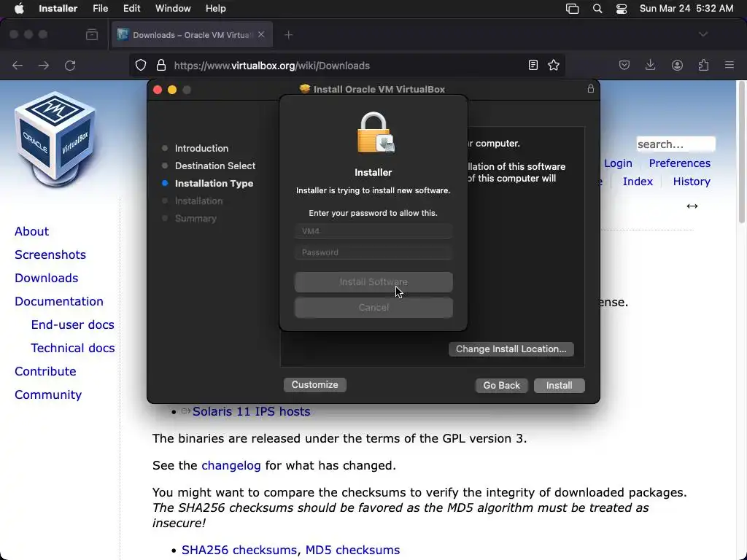
Task: Open the Preferences link
Action: pyautogui.click(x=679, y=163)
